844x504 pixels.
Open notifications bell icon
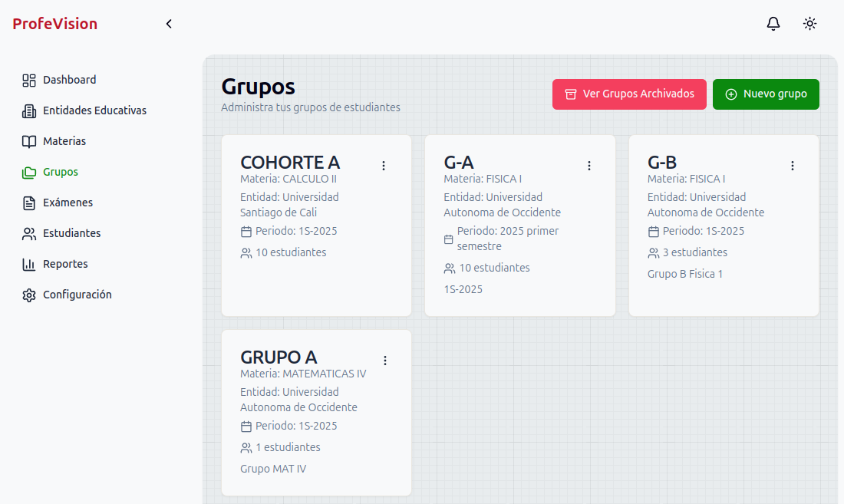click(x=773, y=24)
